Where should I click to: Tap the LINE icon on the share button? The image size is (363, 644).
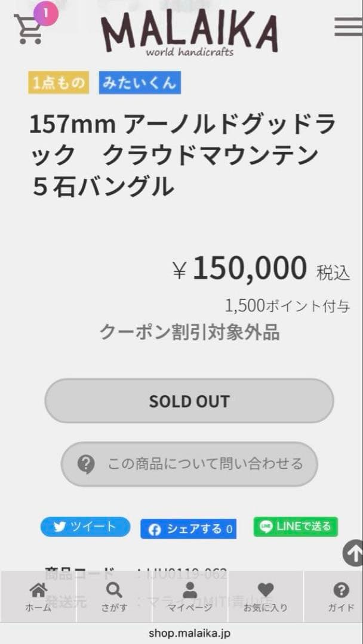point(265,527)
